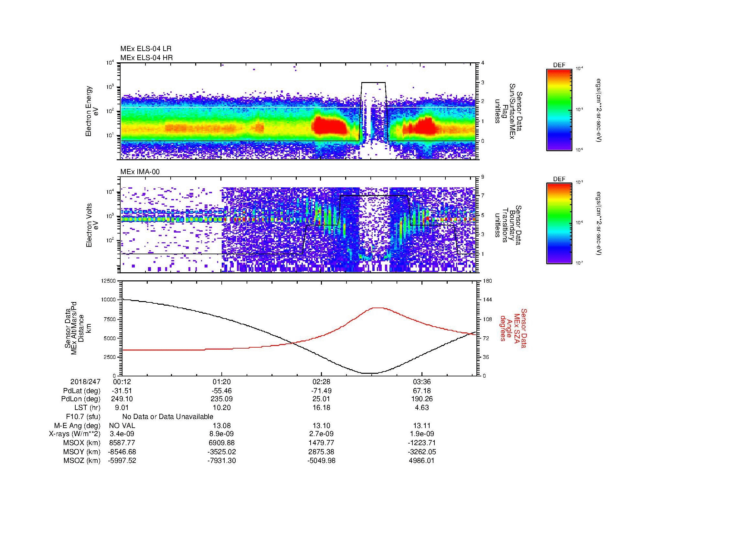This screenshot has height=534, width=756.
Task: Click the 144 SZA axis tick label
Action: pos(487,300)
